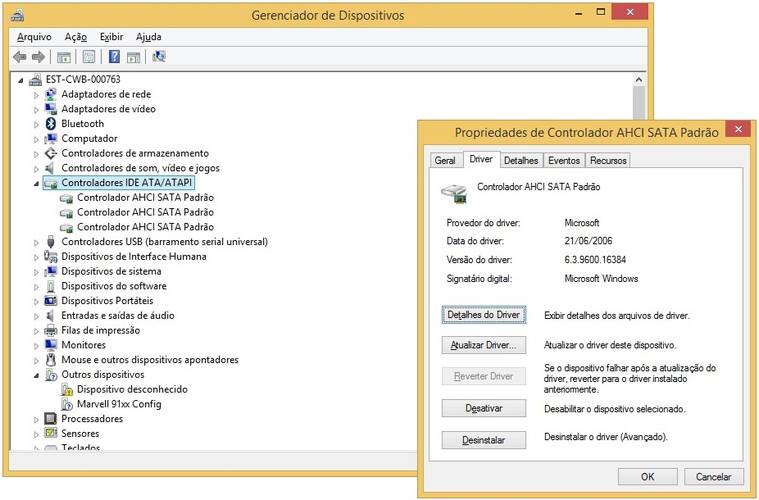Click the Adaptadores de vídeo icon
759x500 pixels.
click(x=51, y=109)
